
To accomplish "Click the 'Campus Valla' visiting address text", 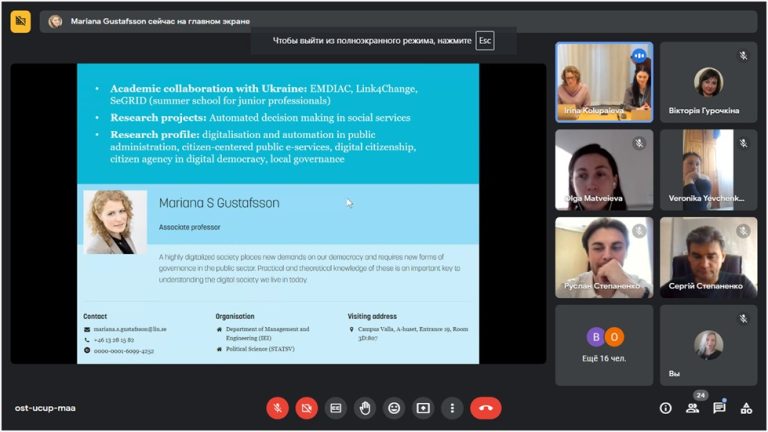I will (x=413, y=334).
